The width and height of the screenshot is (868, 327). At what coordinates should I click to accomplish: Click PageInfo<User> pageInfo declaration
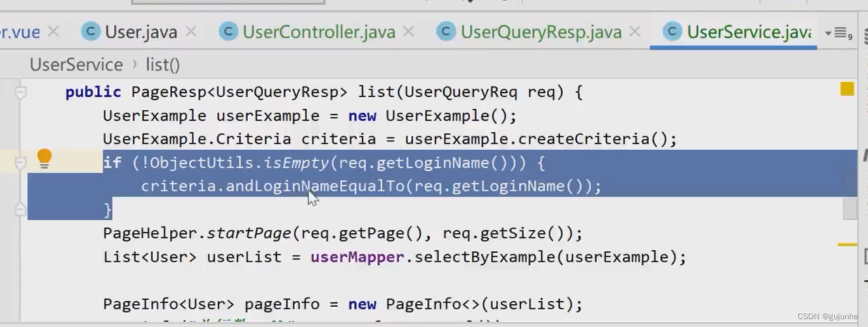click(211, 304)
